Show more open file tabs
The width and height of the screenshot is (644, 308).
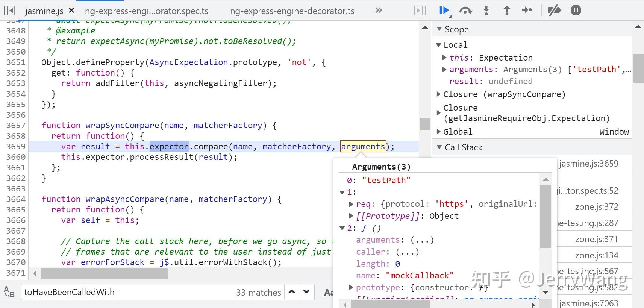379,11
